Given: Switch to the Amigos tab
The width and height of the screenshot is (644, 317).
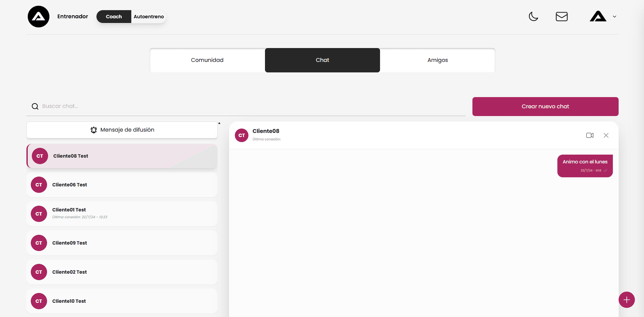Looking at the screenshot, I should [x=437, y=60].
